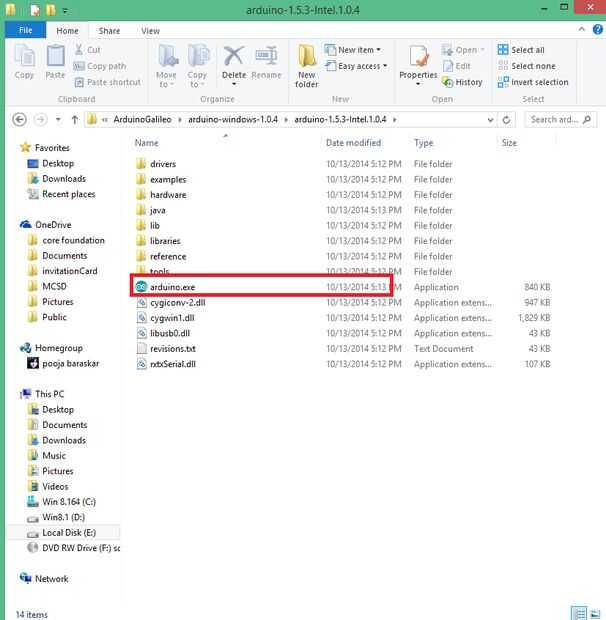Open Favorites in the navigation pane
Image resolution: width=606 pixels, height=620 pixels.
52,147
